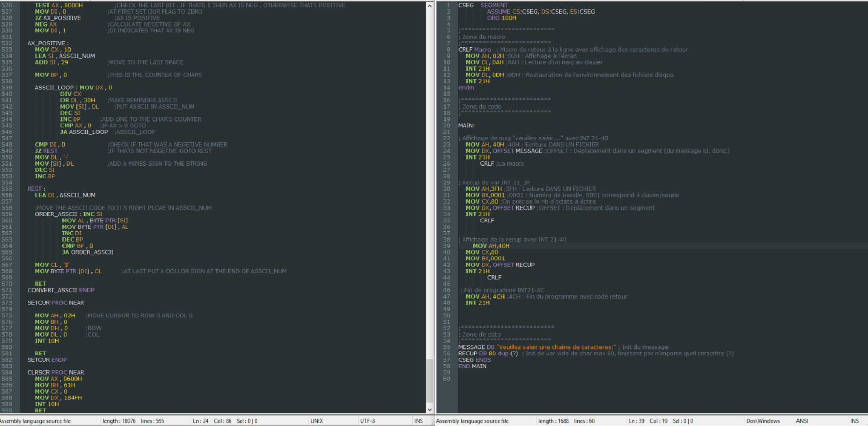Click 'MOV AH,40H' on highlighted line 39
Screen dimensions: 868x426
tap(491, 246)
